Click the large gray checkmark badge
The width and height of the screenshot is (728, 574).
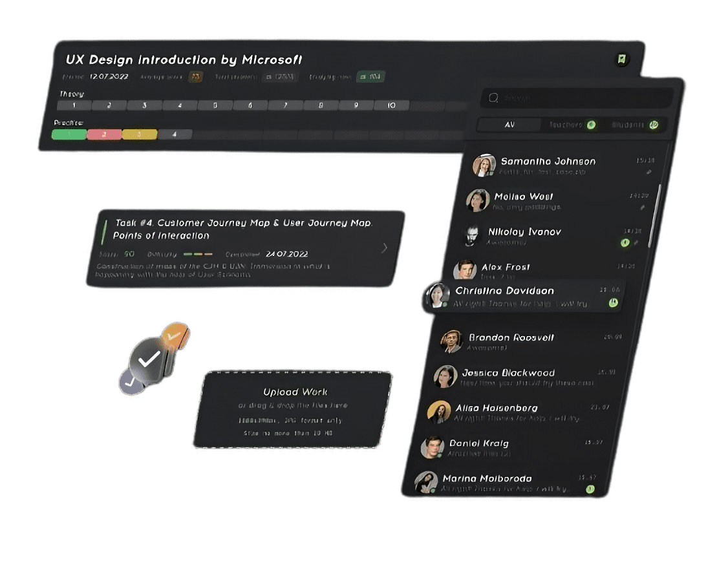(148, 361)
